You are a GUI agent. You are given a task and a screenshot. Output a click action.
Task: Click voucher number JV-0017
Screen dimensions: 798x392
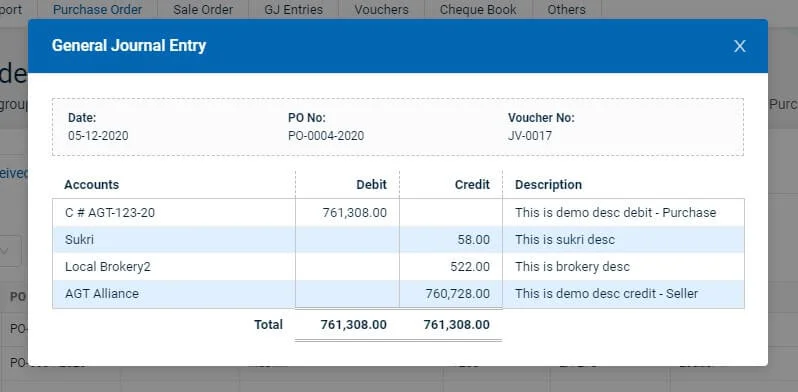530,136
